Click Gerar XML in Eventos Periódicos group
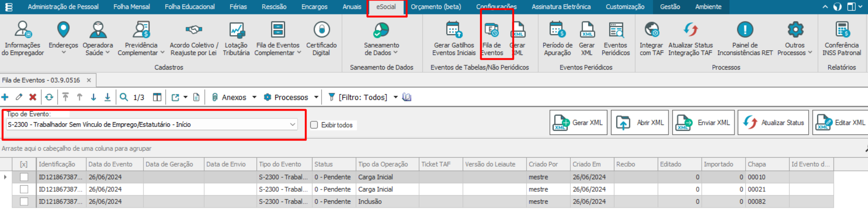The height and width of the screenshot is (217, 868). (587, 38)
